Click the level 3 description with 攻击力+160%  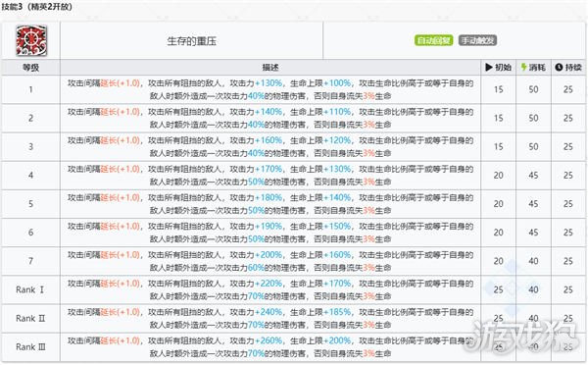point(270,147)
